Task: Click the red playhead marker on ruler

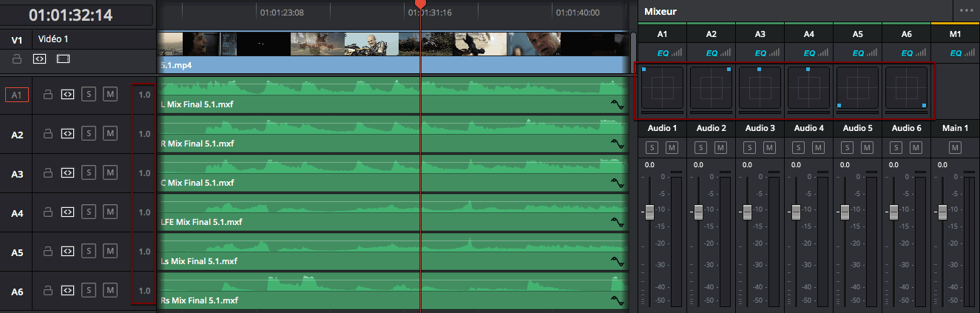Action: tap(420, 4)
